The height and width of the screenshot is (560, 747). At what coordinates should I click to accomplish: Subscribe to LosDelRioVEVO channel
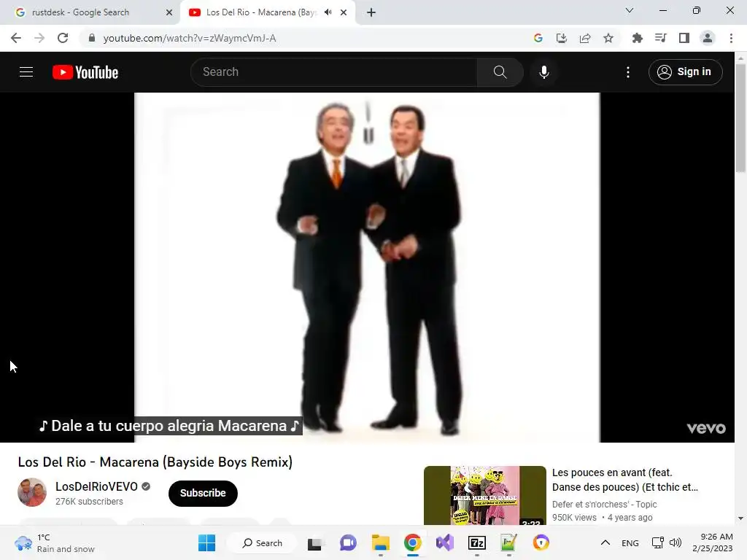[203, 493]
